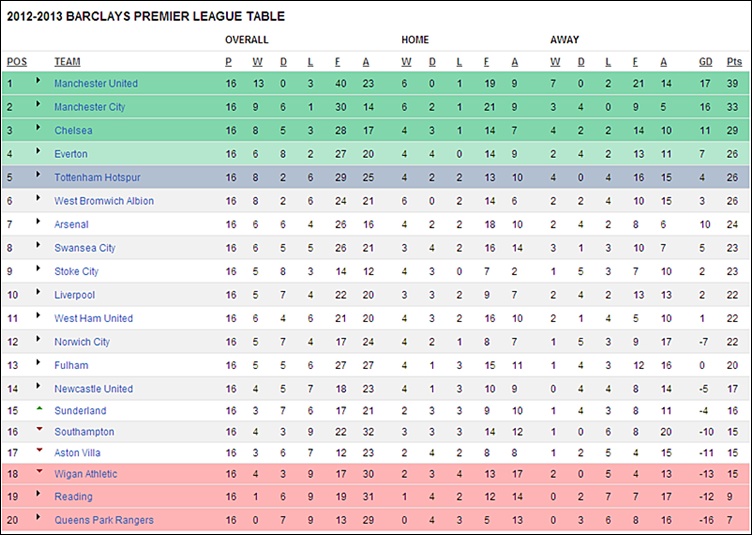This screenshot has width=752, height=535.
Task: Click the red down arrow beside Aston Villa
Action: click(39, 450)
